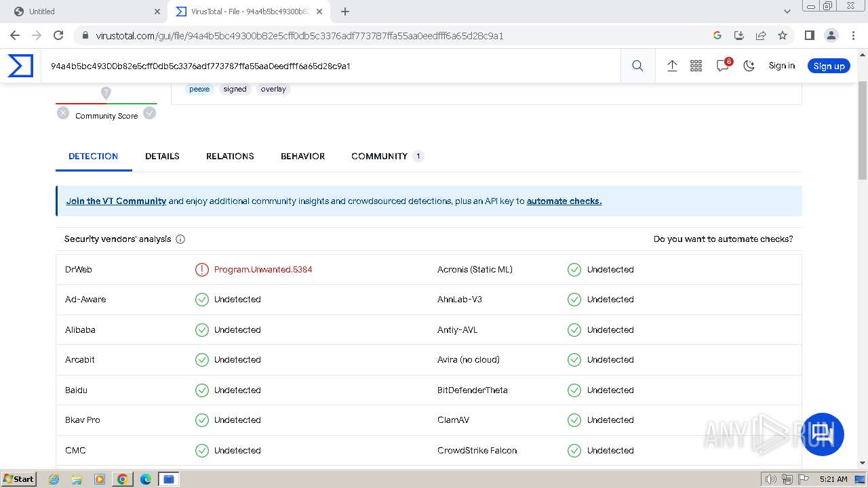Click the community score upvote check icon

150,113
